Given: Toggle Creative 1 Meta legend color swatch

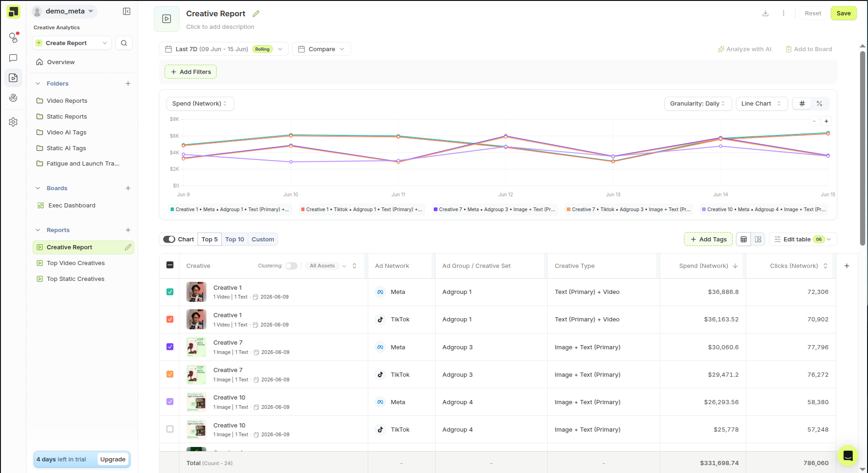Looking at the screenshot, I should coord(172,209).
